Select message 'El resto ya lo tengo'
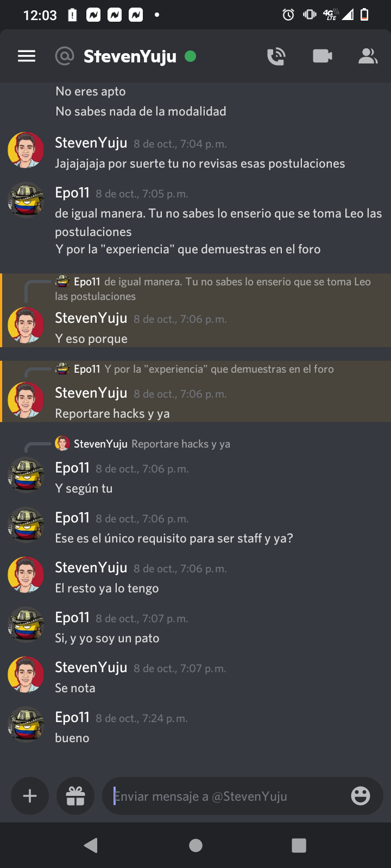The height and width of the screenshot is (868, 391). tap(107, 588)
